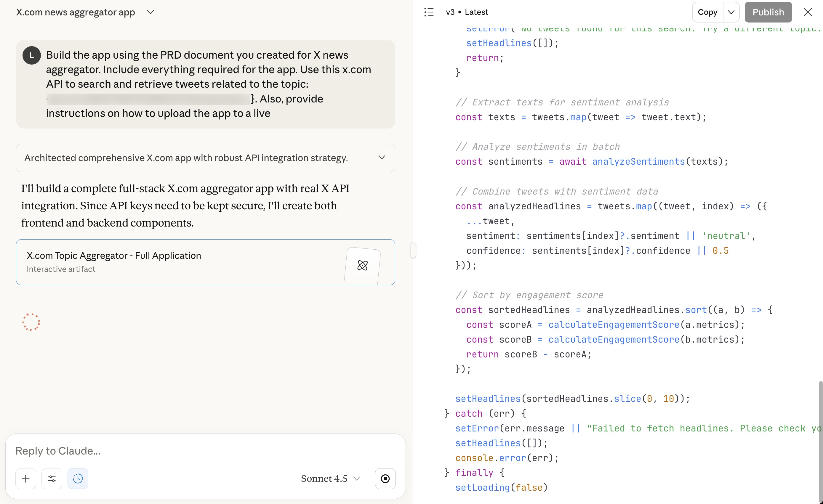Open the X.com Topic Aggregator artifact card
Viewport: 823px width, 504px height.
180,262
